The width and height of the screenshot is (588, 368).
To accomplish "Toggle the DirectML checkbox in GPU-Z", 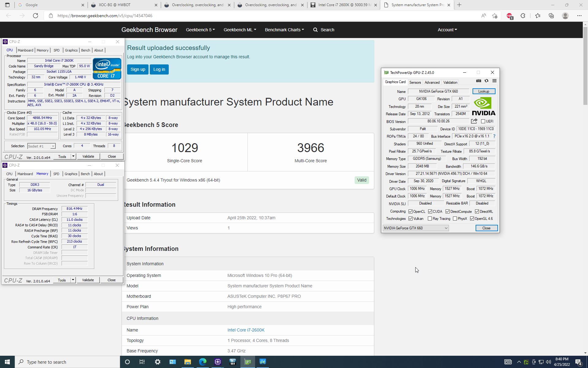I will click(477, 212).
